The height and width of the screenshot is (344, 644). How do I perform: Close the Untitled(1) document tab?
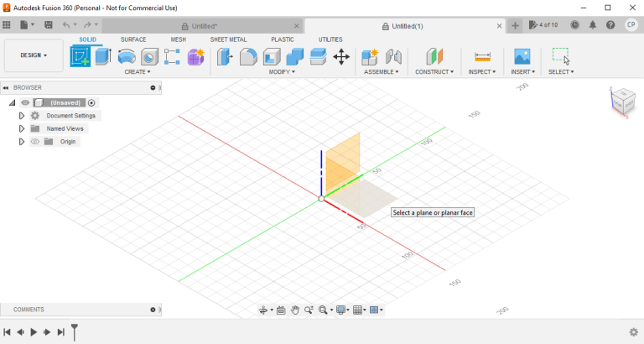click(x=499, y=26)
